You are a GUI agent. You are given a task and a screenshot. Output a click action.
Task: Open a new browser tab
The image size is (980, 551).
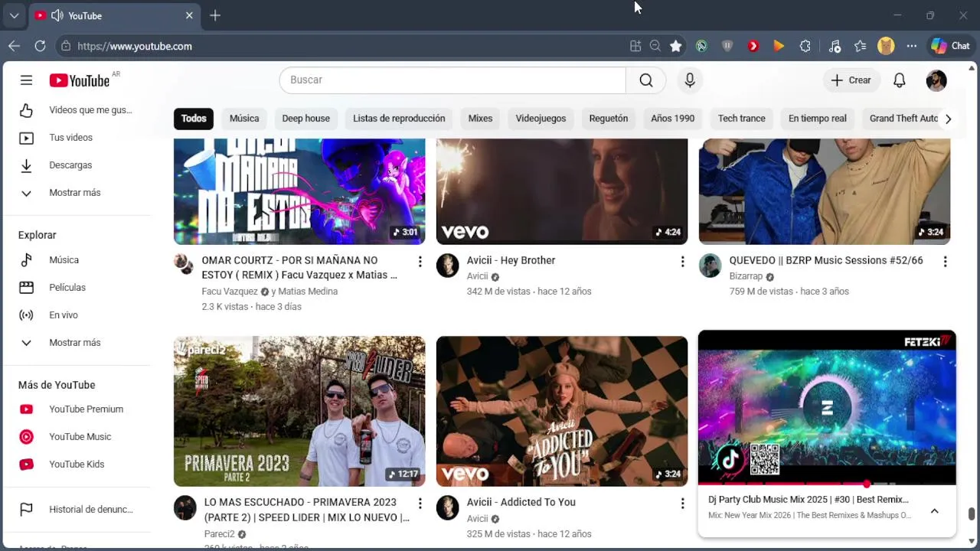[x=215, y=15]
